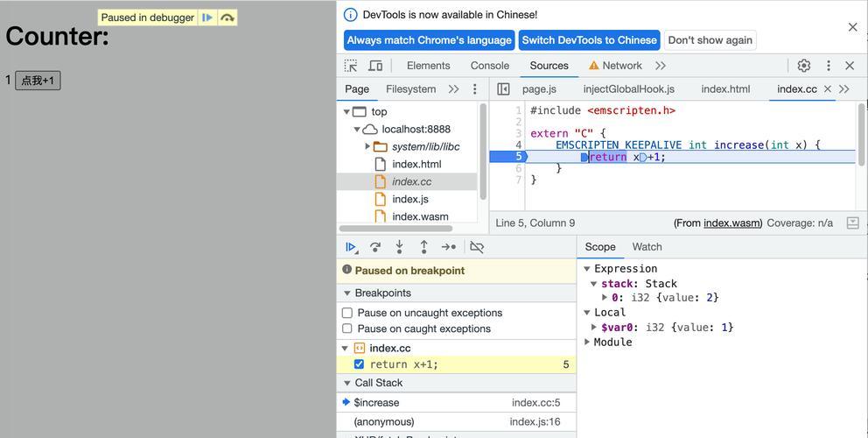Open DevTools settings gear

coord(804,66)
